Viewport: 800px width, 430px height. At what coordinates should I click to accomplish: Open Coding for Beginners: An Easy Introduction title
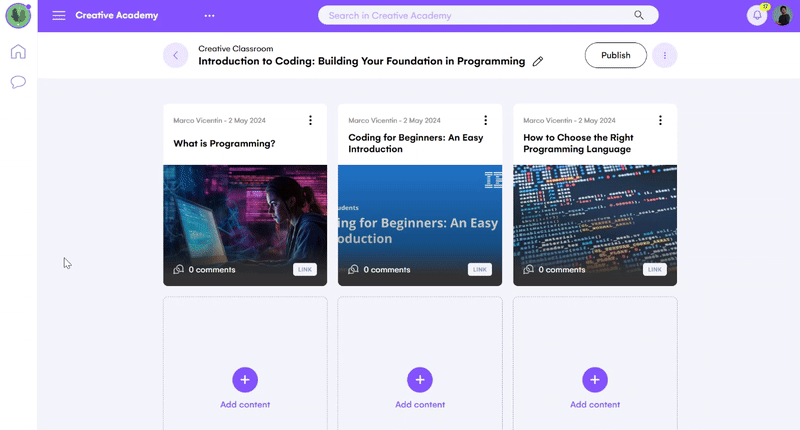tap(416, 143)
